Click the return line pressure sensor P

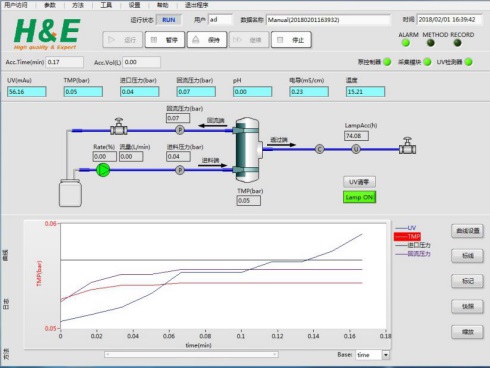coord(180,130)
